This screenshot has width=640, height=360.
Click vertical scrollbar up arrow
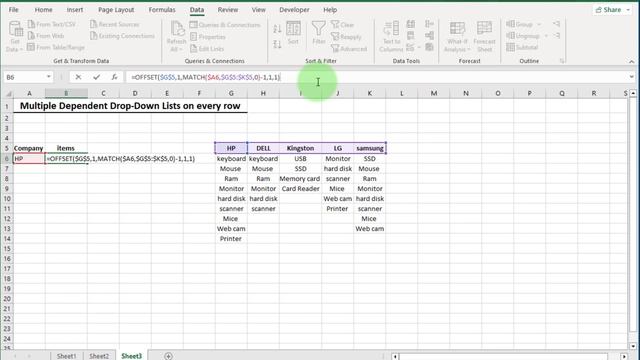[633, 93]
